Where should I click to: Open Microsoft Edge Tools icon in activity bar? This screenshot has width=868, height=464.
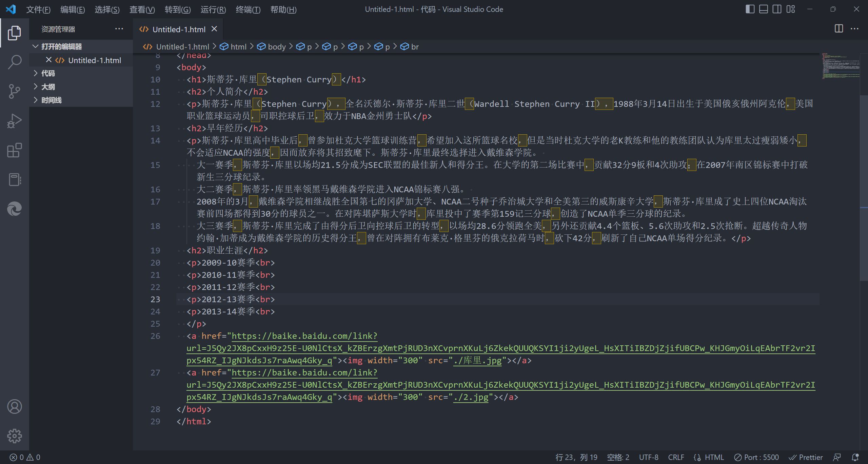click(x=14, y=208)
